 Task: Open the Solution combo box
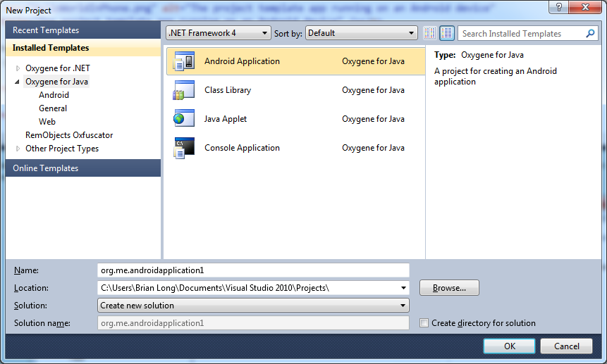[x=253, y=306]
